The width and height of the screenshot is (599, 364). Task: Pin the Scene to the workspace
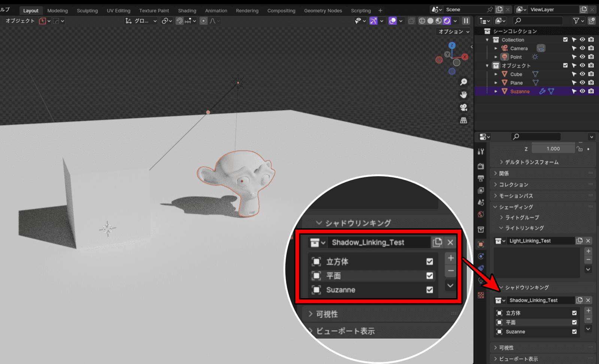click(490, 9)
